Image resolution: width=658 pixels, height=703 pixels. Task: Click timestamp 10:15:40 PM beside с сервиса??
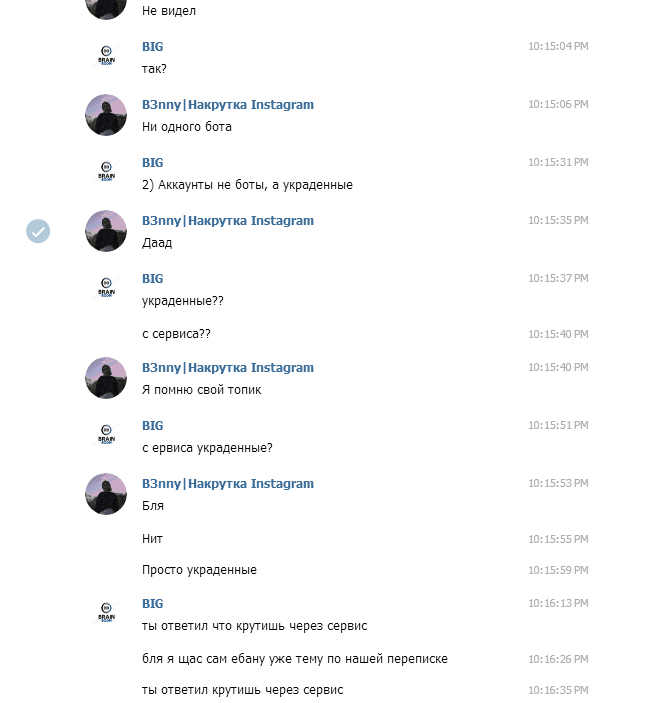coord(558,334)
